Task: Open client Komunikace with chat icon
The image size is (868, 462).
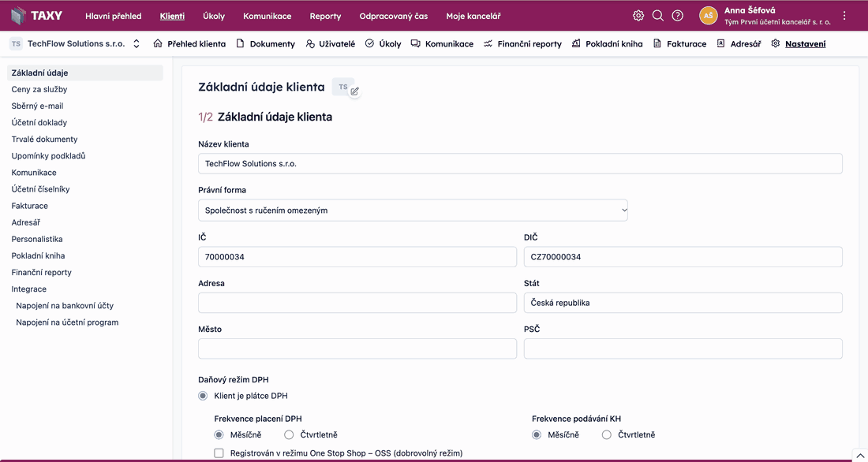Action: 443,43
